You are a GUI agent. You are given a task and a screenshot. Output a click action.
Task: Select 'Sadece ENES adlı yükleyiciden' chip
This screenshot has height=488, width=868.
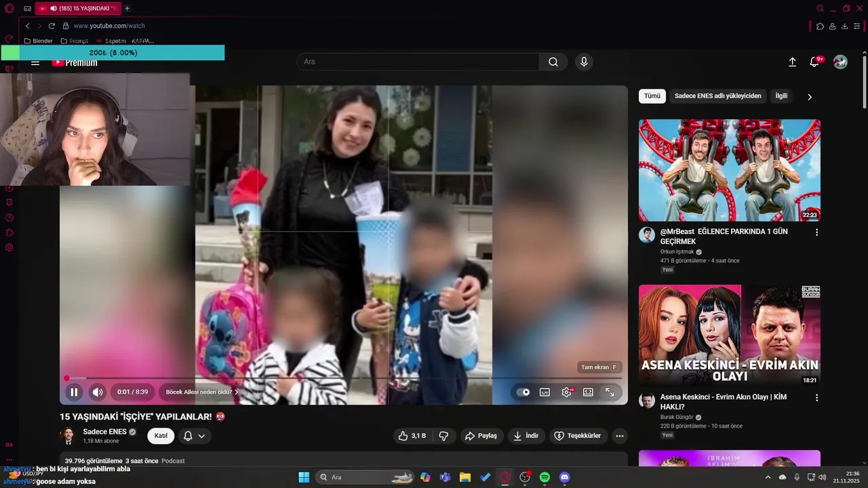click(x=717, y=96)
